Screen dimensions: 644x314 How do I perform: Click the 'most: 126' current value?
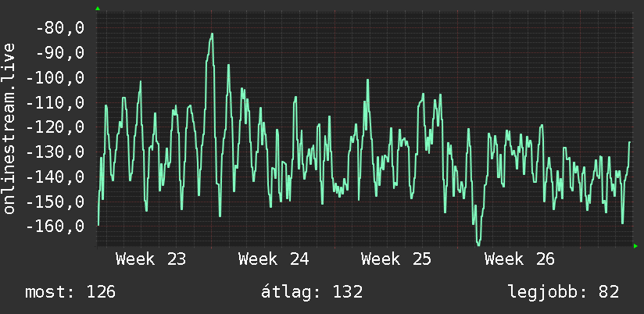[70, 292]
